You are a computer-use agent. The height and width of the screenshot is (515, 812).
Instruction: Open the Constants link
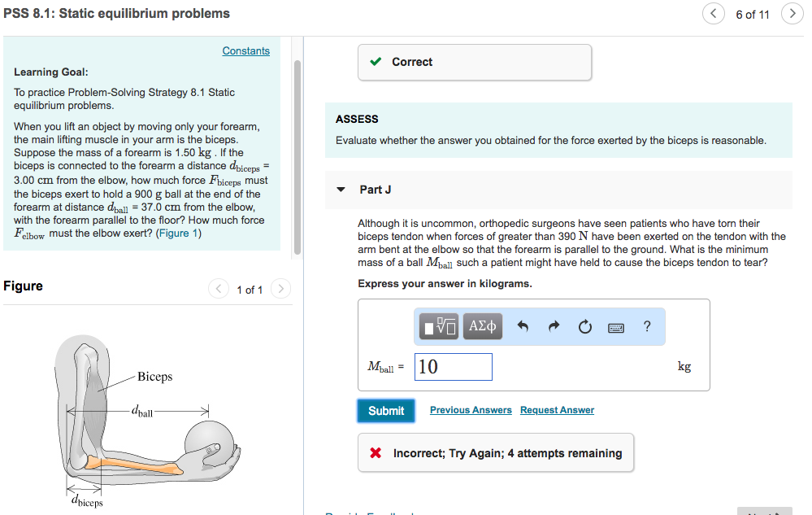point(245,50)
